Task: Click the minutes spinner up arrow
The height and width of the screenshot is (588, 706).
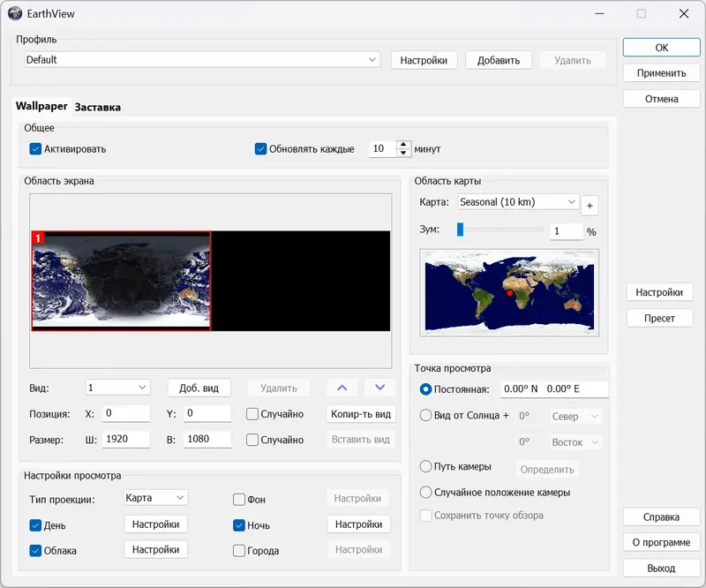Action: (404, 144)
